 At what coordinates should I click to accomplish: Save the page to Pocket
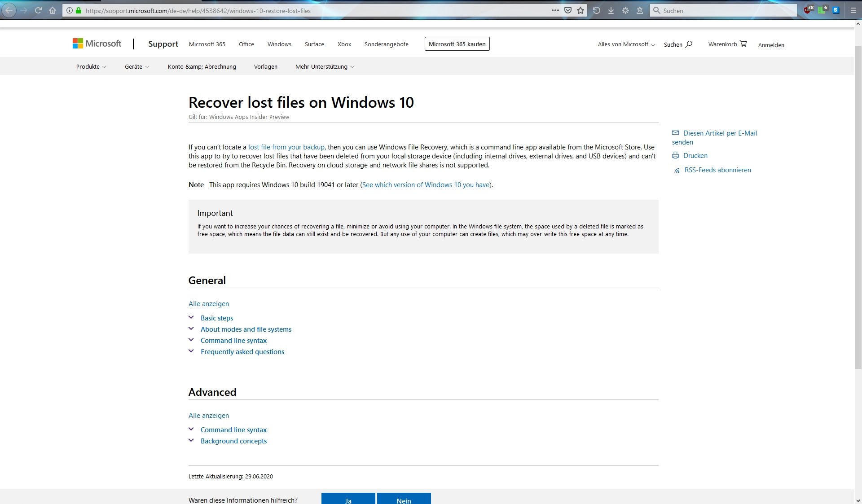[x=568, y=10]
